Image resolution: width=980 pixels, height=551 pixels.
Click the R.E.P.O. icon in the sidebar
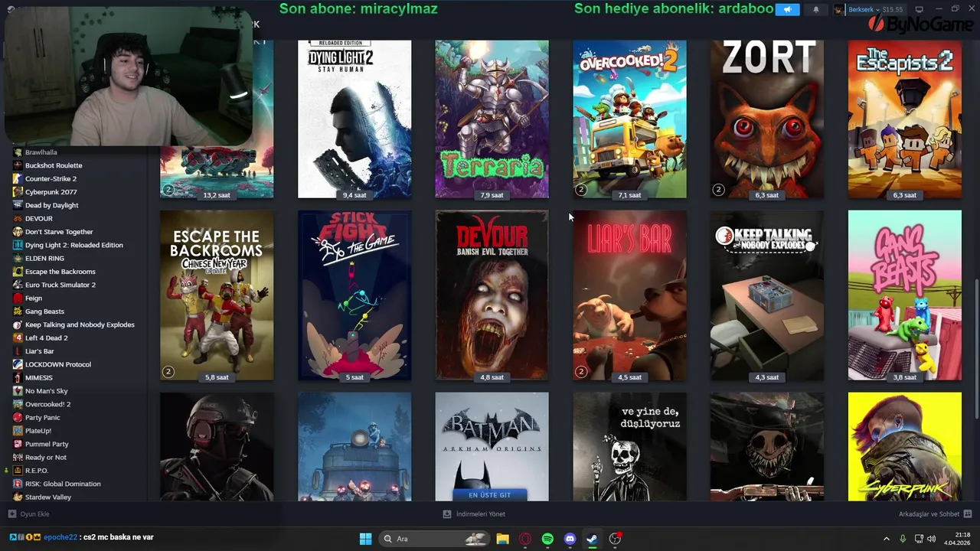click(x=18, y=471)
